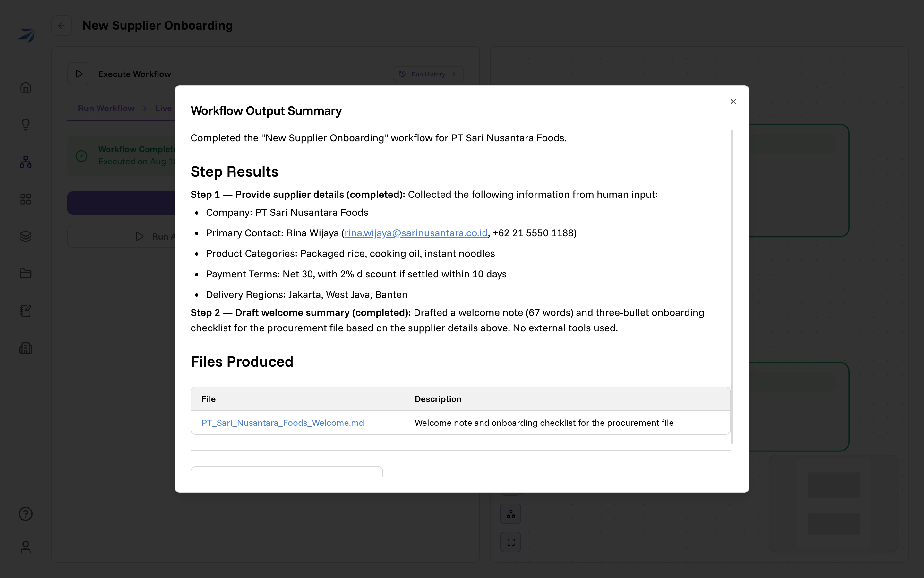Click the 'New Supplier Onboarding' page title
The width and height of the screenshot is (924, 578).
[157, 25]
